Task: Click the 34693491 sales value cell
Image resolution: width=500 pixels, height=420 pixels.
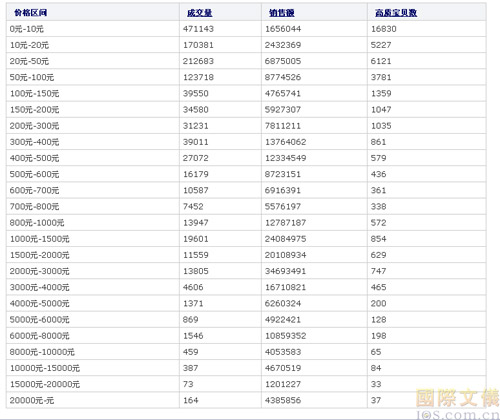Action: (x=314, y=271)
